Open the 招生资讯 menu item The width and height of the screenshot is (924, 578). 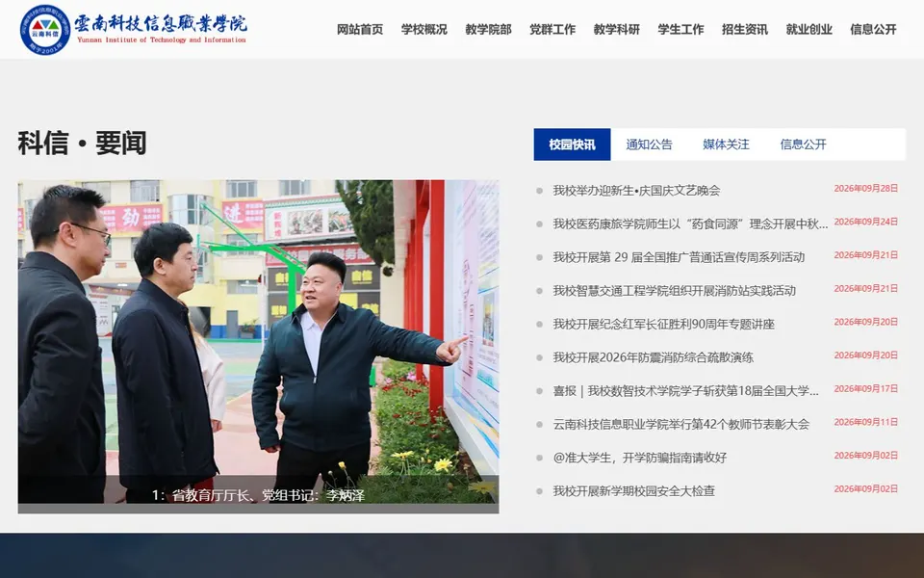pos(745,30)
